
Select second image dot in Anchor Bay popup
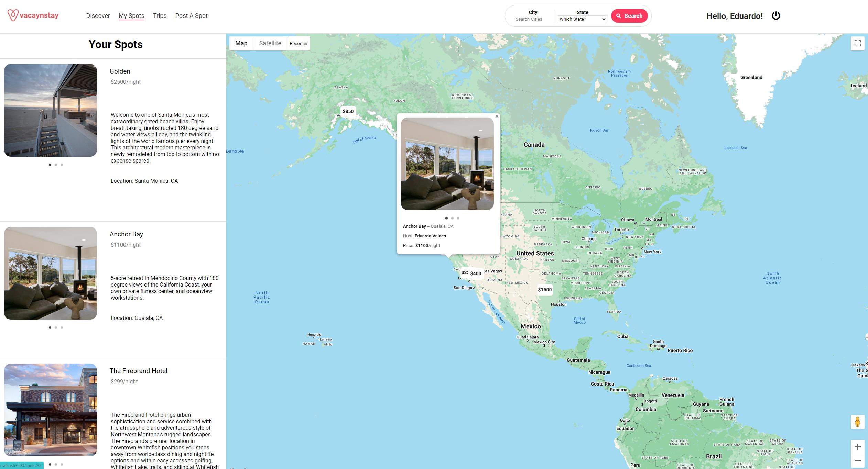coord(452,218)
